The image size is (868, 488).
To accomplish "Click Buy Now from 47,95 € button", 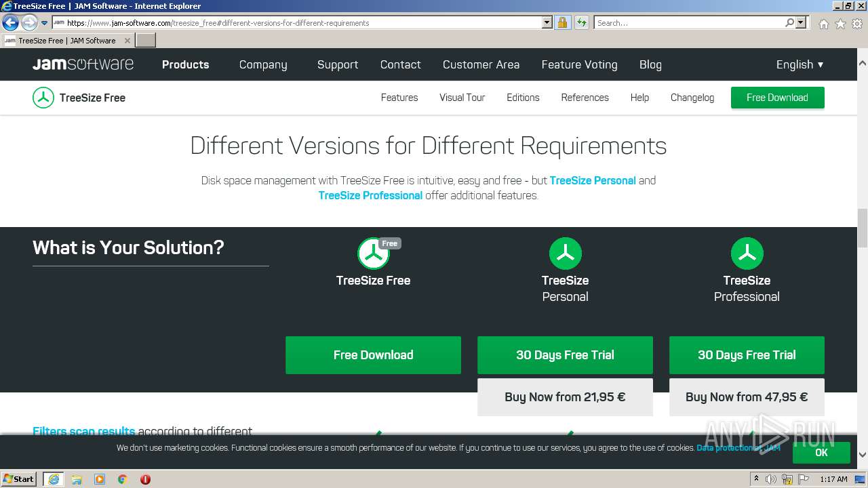I will [747, 397].
